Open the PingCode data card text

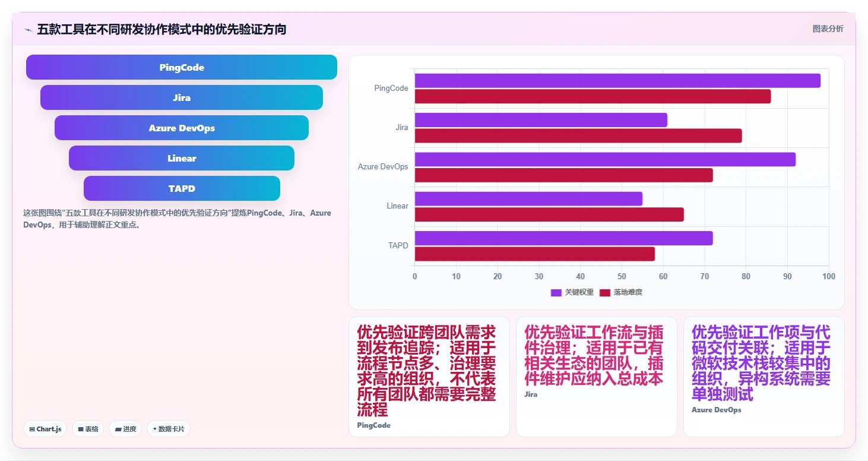426,371
